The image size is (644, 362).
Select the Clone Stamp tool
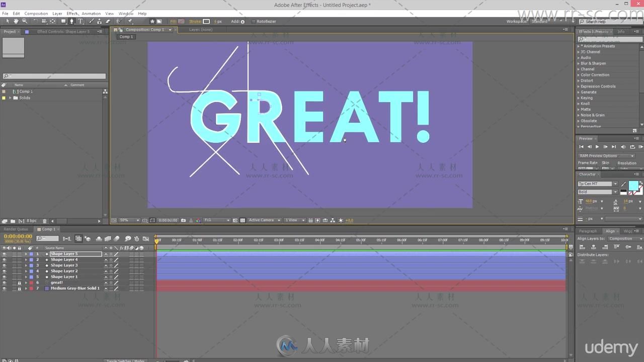point(99,21)
